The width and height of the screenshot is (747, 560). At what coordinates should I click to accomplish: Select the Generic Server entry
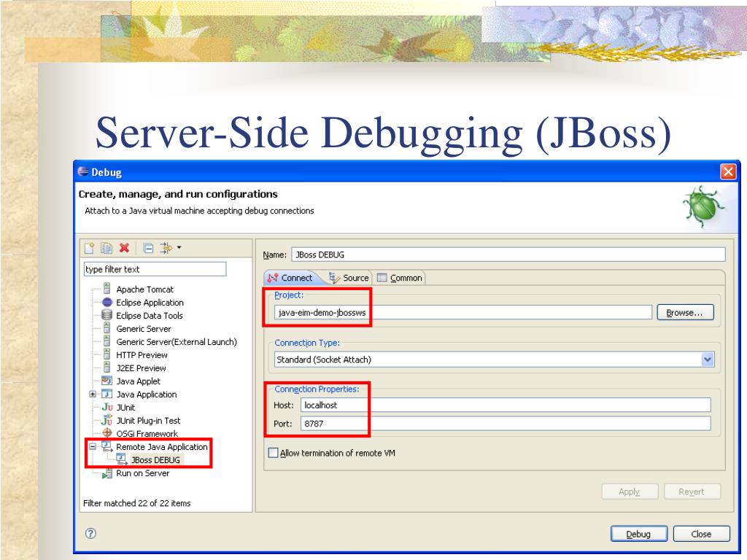[x=144, y=329]
